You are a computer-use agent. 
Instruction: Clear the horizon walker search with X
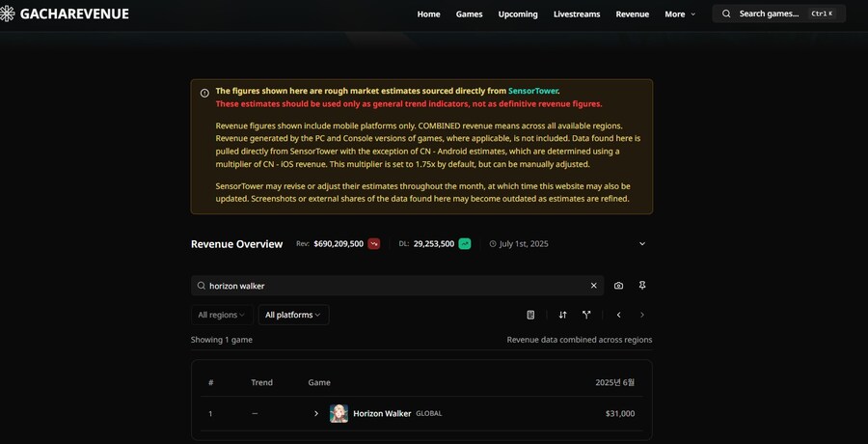(x=593, y=286)
